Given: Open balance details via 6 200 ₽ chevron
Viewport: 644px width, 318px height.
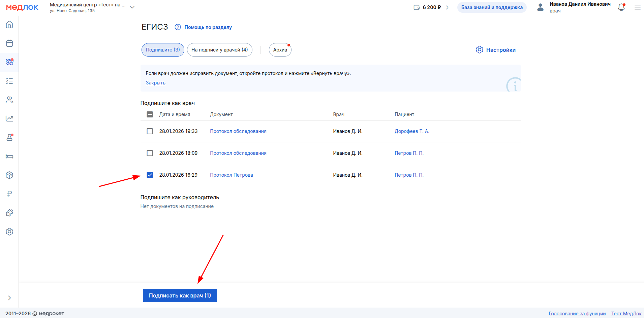Looking at the screenshot, I should click(447, 7).
